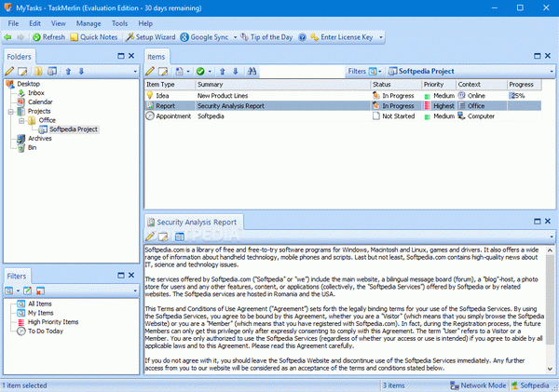Image resolution: width=559 pixels, height=392 pixels.
Task: Open the Google Sync dropdown arrow
Action: 235,37
